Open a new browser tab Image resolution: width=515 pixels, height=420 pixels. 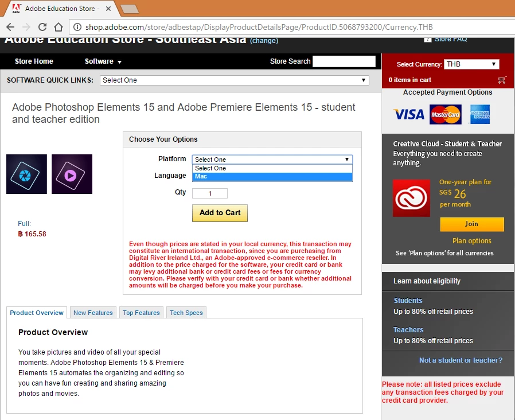[x=130, y=9]
